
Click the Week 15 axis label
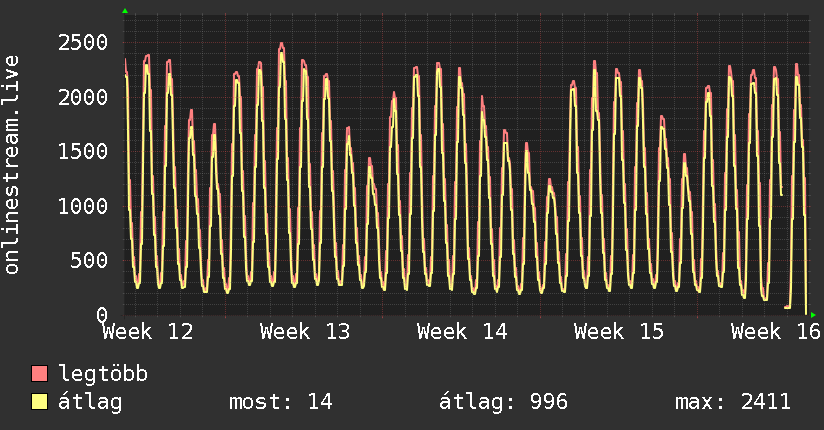coord(619,332)
